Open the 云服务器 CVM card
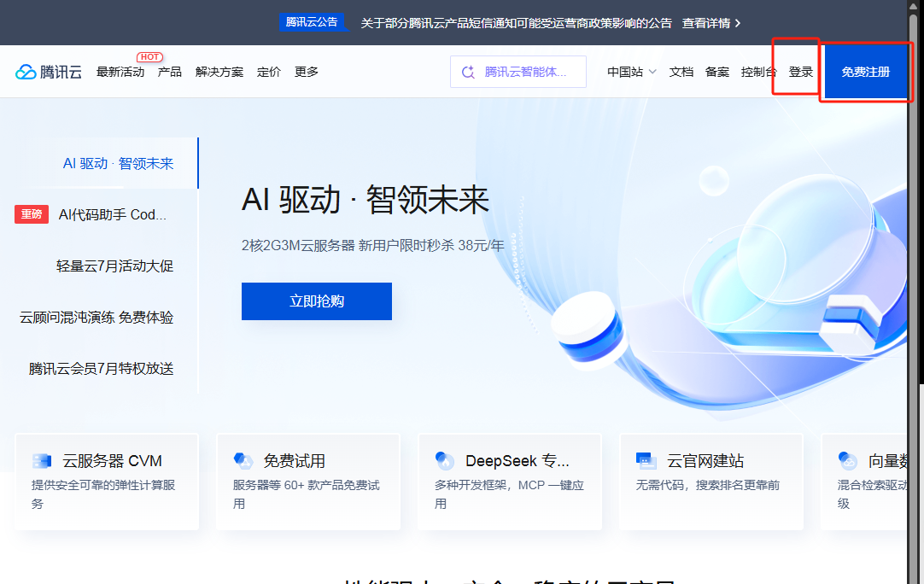Screen dimensions: 924x584 [x=107, y=482]
